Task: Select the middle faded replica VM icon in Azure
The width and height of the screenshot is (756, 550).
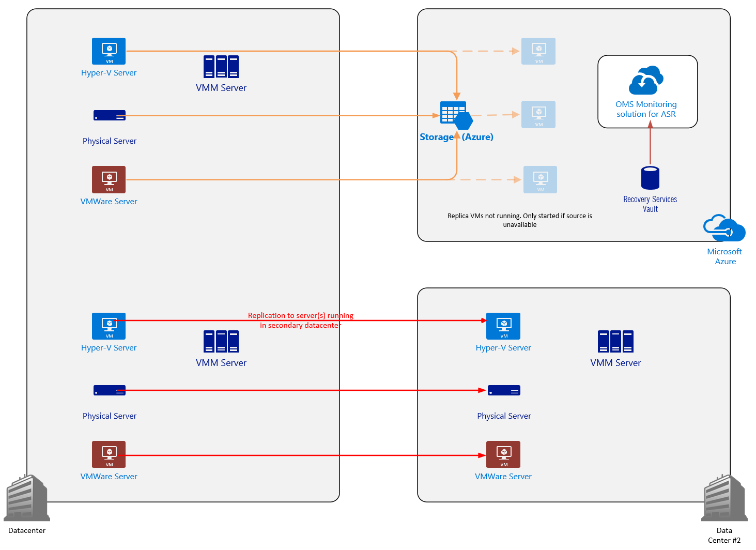Action: pos(538,114)
